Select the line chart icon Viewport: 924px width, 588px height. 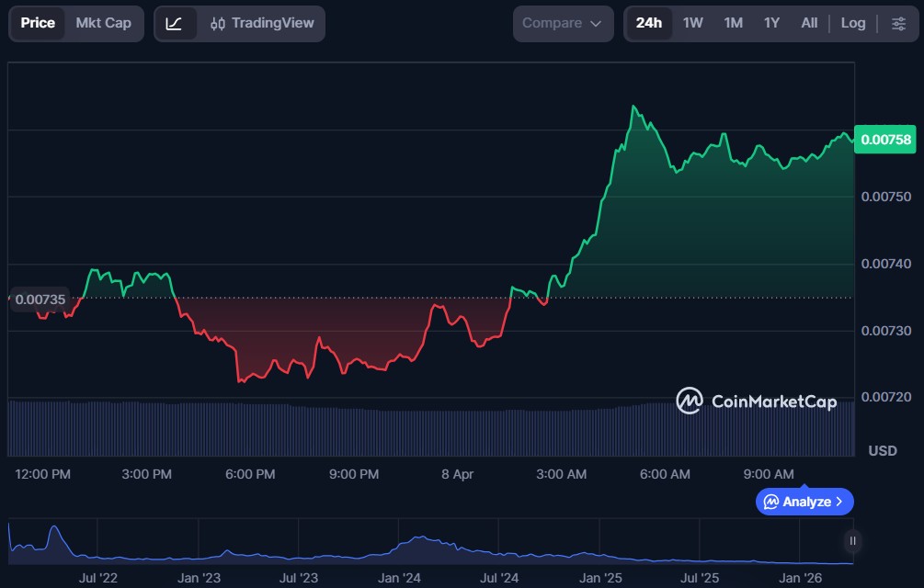click(x=175, y=23)
